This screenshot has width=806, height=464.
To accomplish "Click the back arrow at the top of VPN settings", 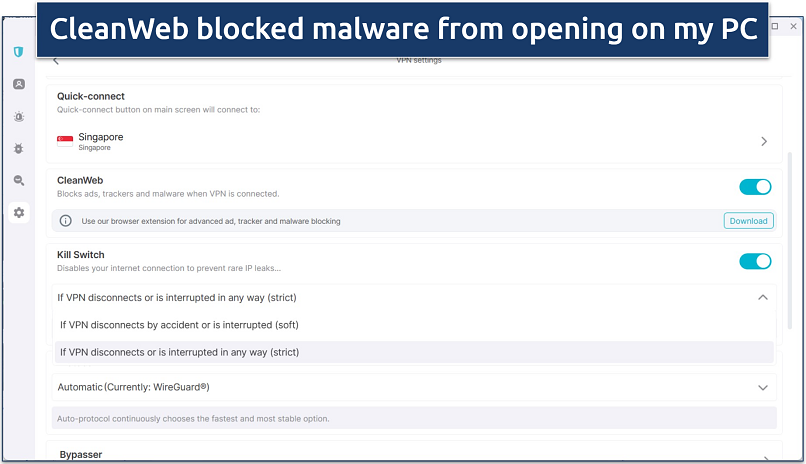I will tap(56, 61).
